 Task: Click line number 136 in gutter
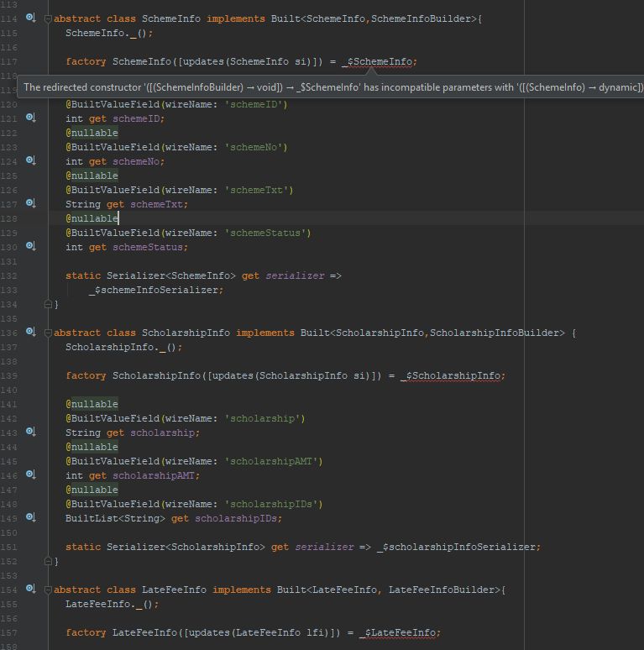click(8, 333)
